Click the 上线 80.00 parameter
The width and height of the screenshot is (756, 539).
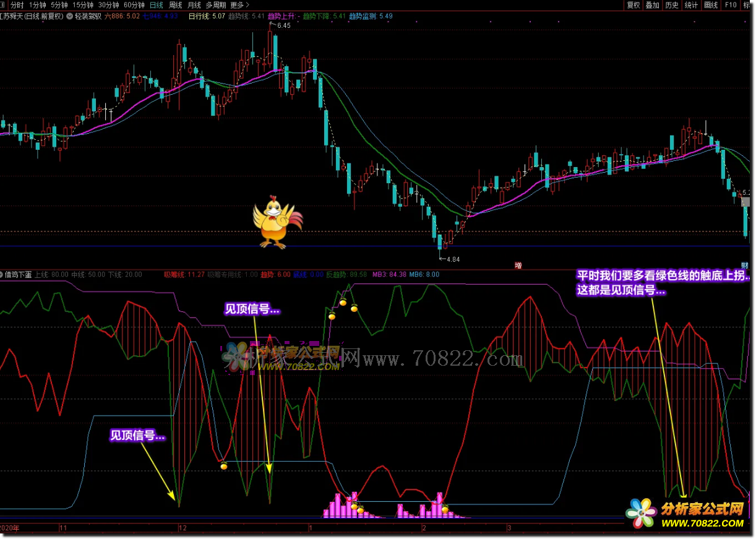point(51,274)
